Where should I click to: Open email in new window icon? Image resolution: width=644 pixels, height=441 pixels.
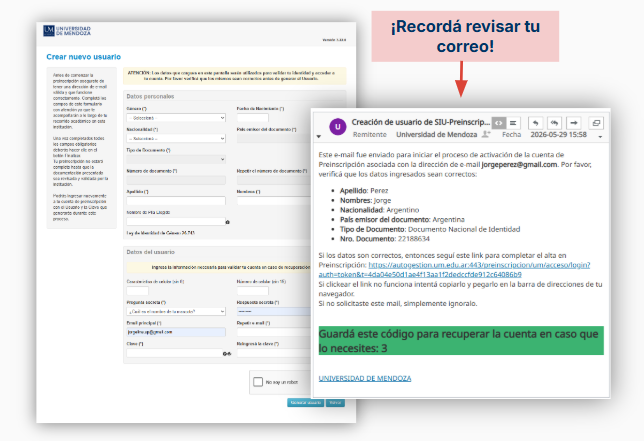[596, 123]
